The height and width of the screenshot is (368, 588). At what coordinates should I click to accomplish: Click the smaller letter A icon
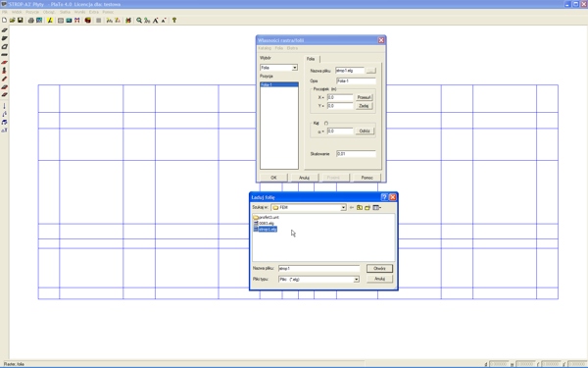(164, 21)
